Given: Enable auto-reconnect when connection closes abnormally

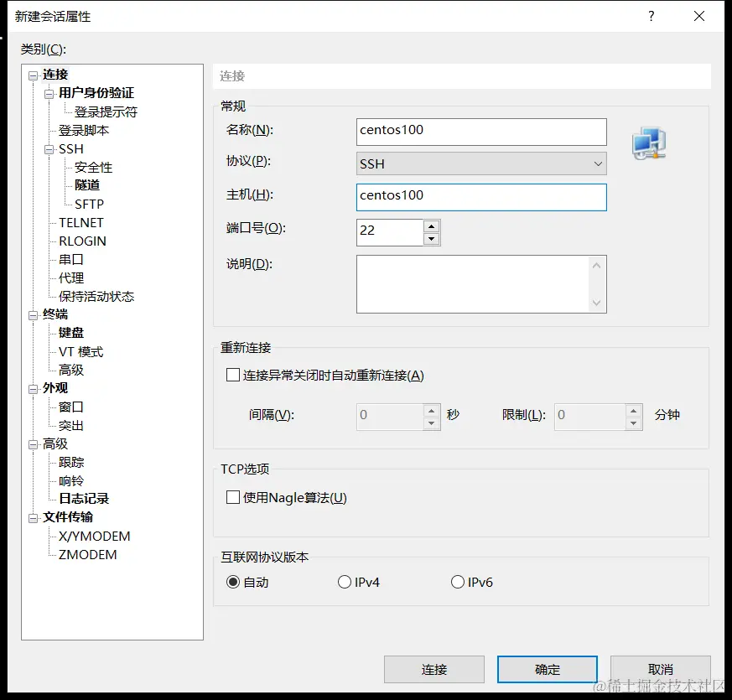Looking at the screenshot, I should 232,375.
